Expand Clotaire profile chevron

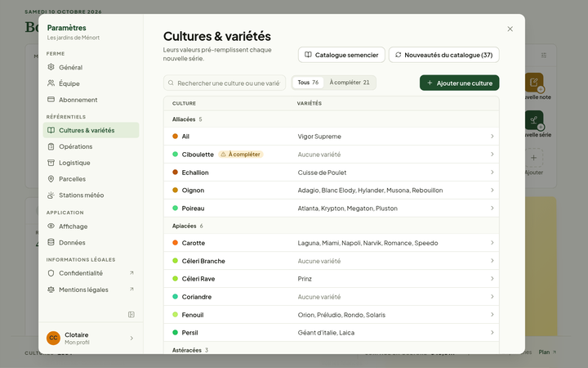point(131,338)
